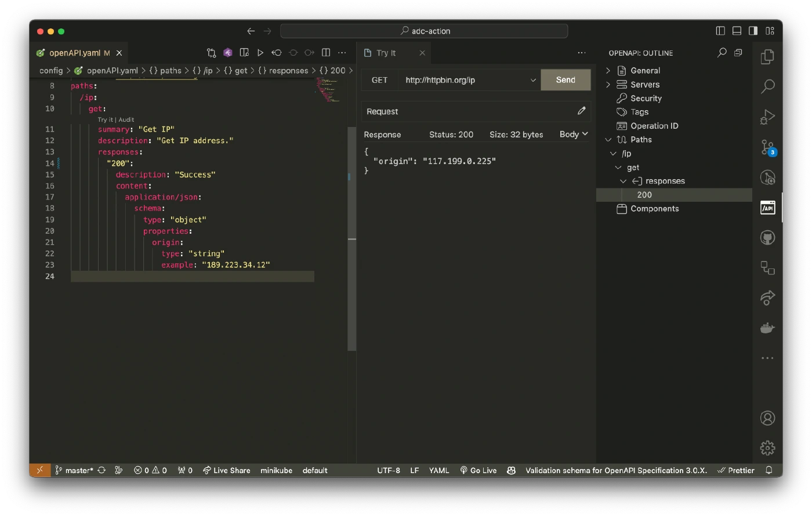Open the Live Share arrow icon view

tap(767, 297)
